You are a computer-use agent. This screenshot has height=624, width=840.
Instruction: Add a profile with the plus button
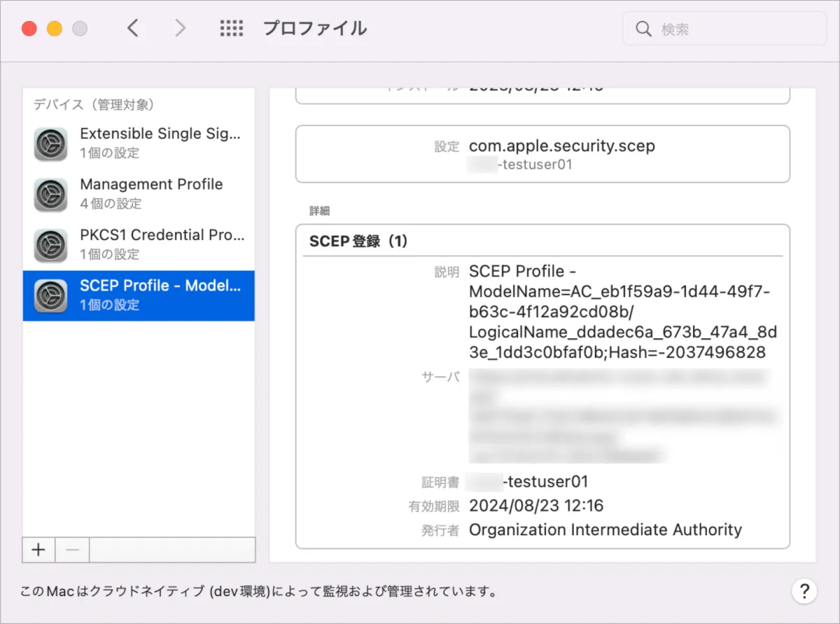click(38, 550)
